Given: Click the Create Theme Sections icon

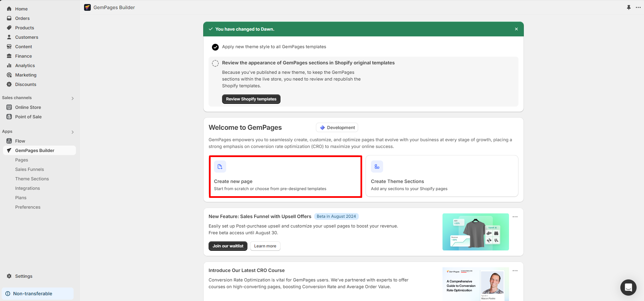Looking at the screenshot, I should click(377, 167).
